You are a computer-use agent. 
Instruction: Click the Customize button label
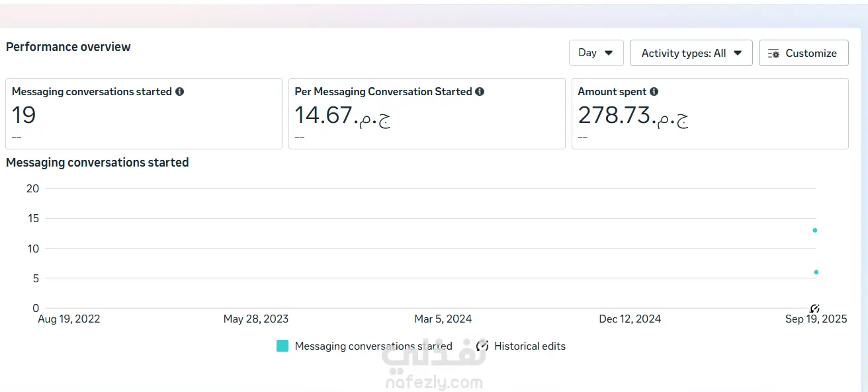[811, 54]
